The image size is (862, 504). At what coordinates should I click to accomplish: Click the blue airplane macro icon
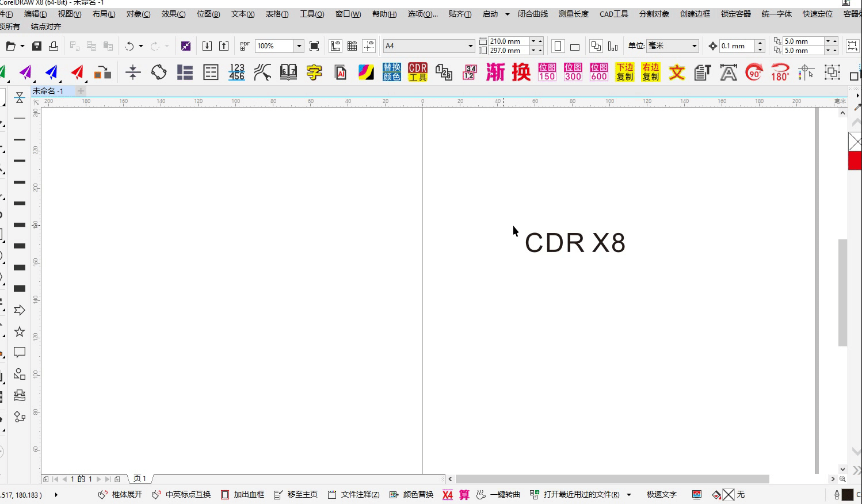(x=52, y=72)
